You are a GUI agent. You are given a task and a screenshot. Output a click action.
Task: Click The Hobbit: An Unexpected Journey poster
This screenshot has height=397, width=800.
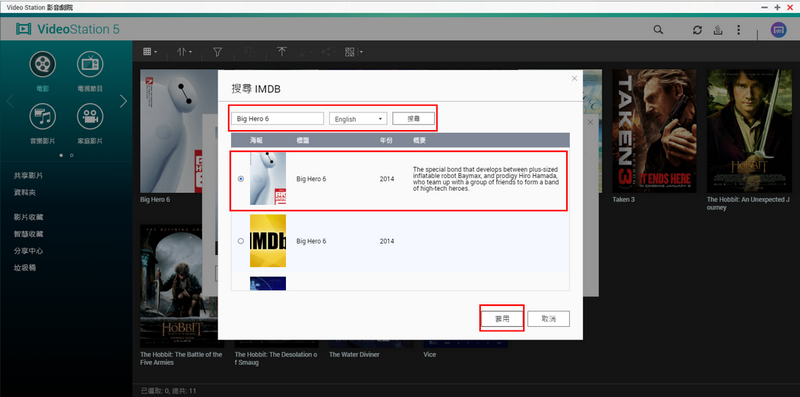pyautogui.click(x=749, y=131)
